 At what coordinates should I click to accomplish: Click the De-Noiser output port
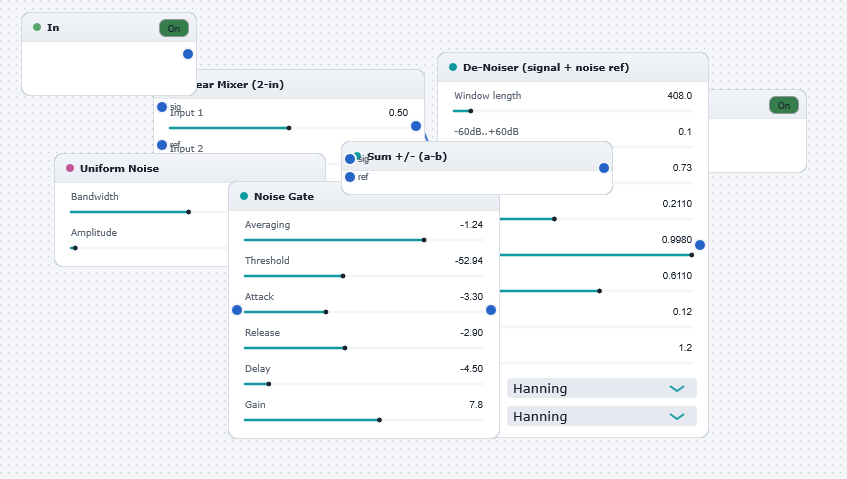point(700,245)
